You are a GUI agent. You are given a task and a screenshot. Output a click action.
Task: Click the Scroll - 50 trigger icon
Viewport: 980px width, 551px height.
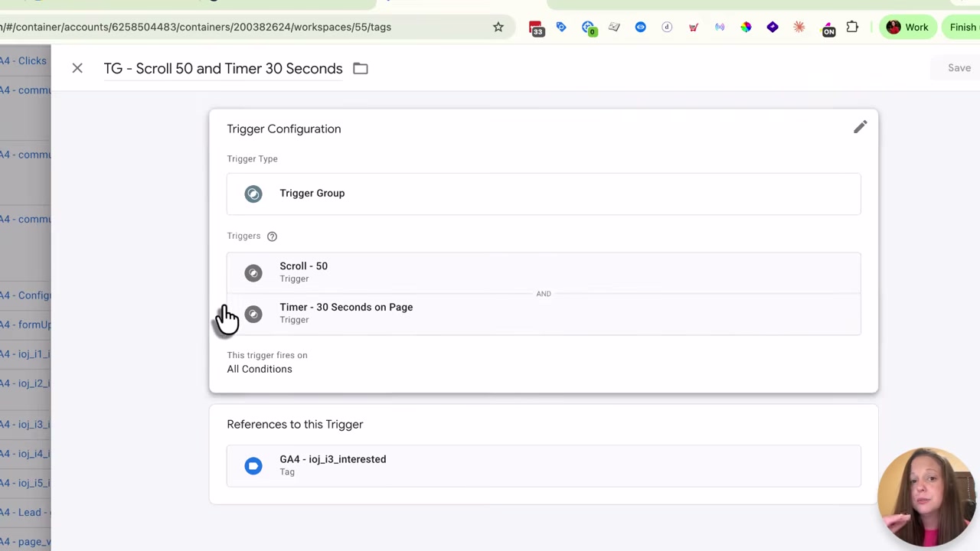pyautogui.click(x=253, y=273)
